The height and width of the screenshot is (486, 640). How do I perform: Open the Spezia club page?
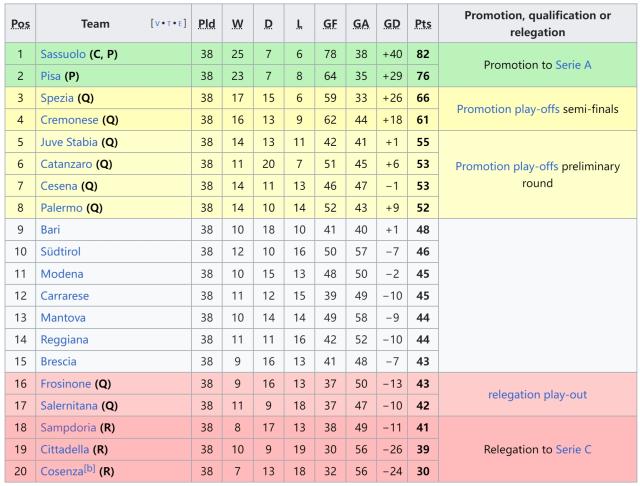(58, 98)
